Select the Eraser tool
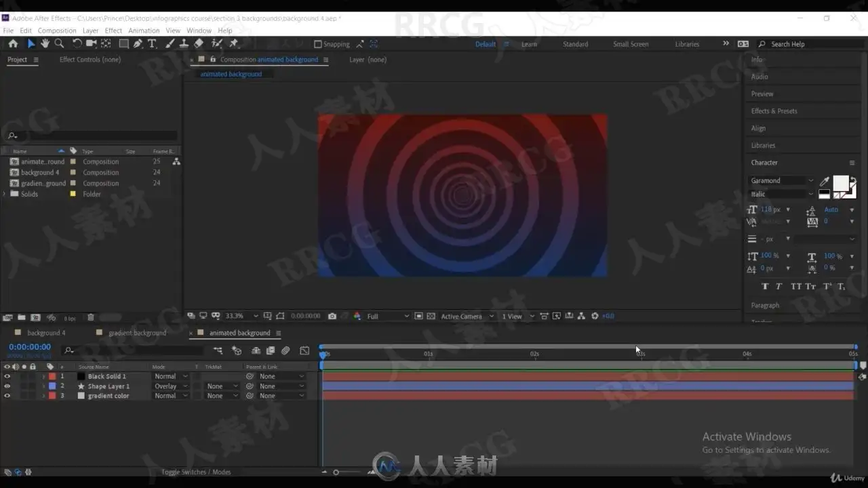Viewport: 868px width, 488px height. 199,43
